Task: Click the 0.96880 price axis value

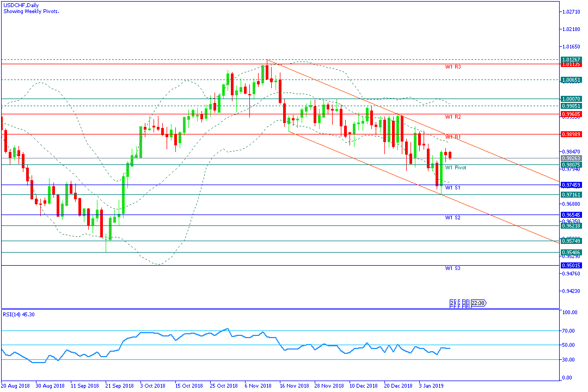Action: click(571, 204)
